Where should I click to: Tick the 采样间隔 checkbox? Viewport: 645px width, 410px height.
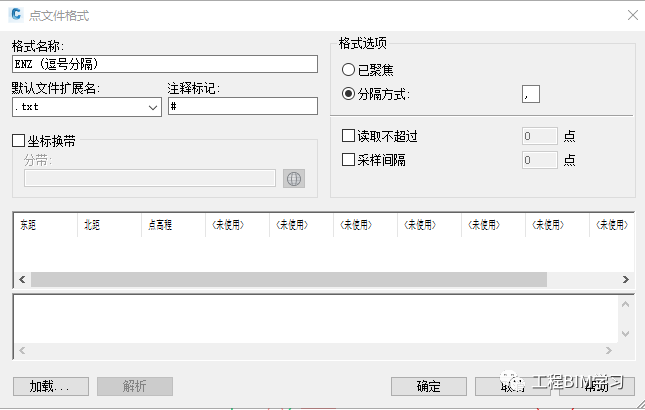pos(348,160)
